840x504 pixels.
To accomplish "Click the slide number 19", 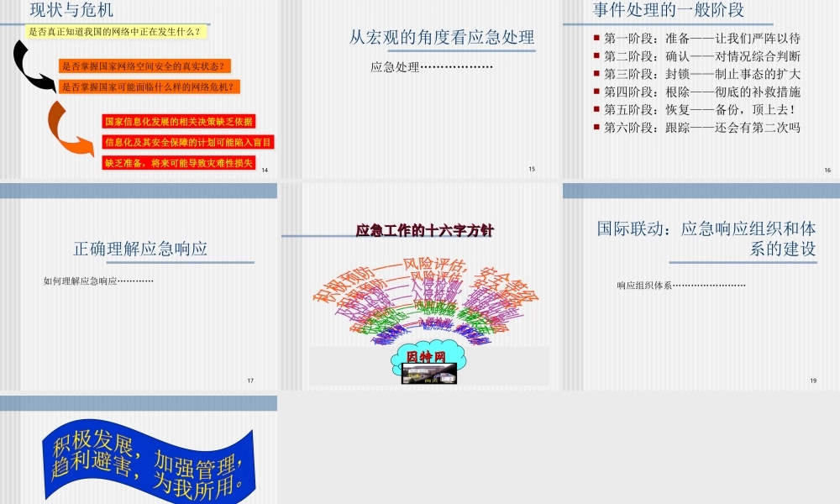I will point(812,380).
